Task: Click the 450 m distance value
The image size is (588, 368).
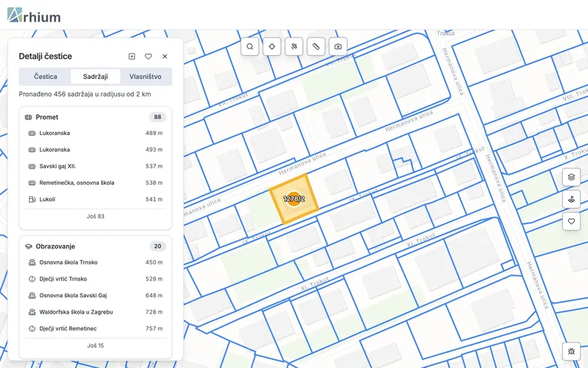Action: [x=154, y=262]
